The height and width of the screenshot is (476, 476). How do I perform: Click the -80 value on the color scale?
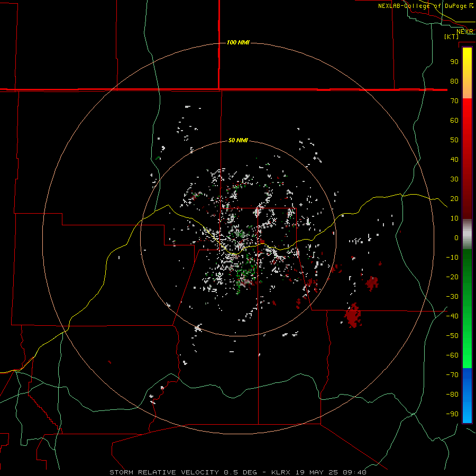(452, 395)
